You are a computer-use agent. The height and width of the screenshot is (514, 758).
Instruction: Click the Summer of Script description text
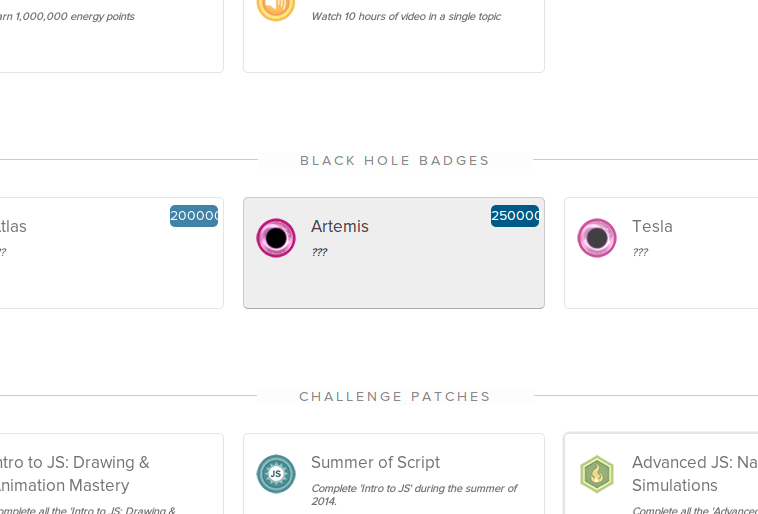[x=413, y=494]
